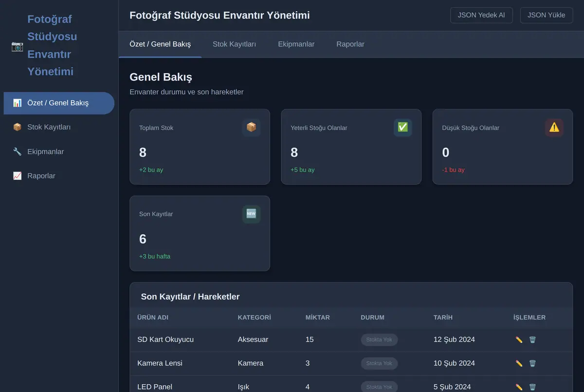Edit the Kamera Lensi row with pencil icon
Image resolution: width=584 pixels, height=392 pixels.
[519, 363]
